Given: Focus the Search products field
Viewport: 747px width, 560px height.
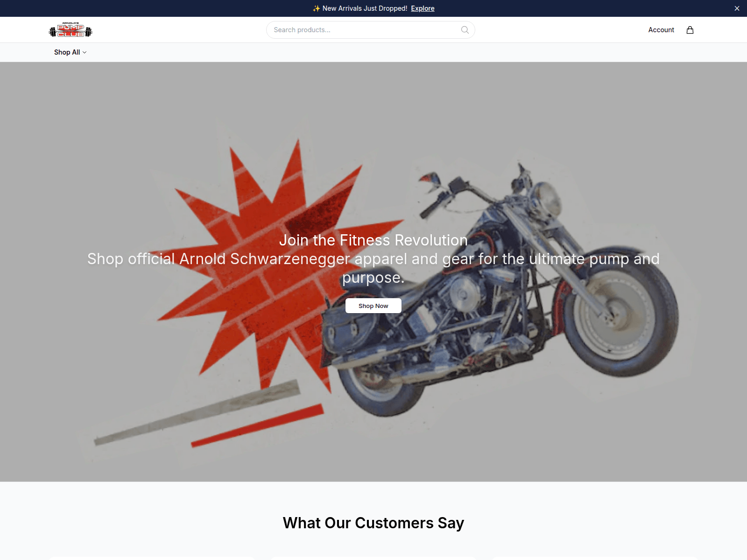Looking at the screenshot, I should tap(371, 30).
